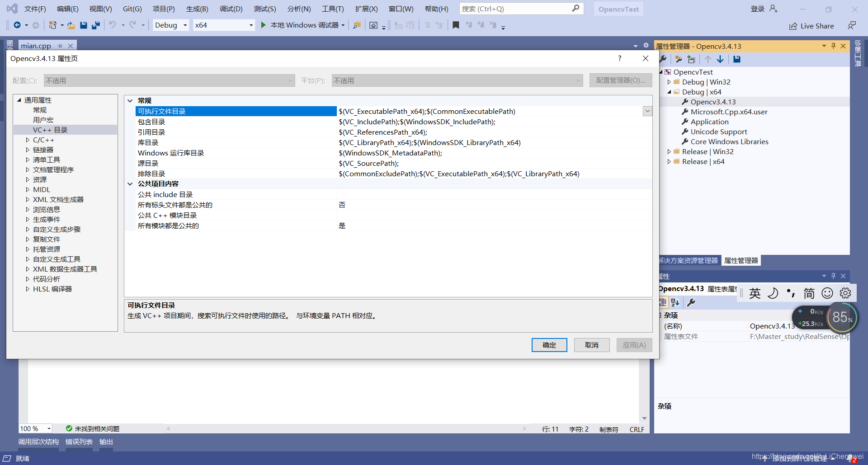868x465 pixels.
Task: Open the editor zoom 100 % dropdown
Action: [49, 428]
